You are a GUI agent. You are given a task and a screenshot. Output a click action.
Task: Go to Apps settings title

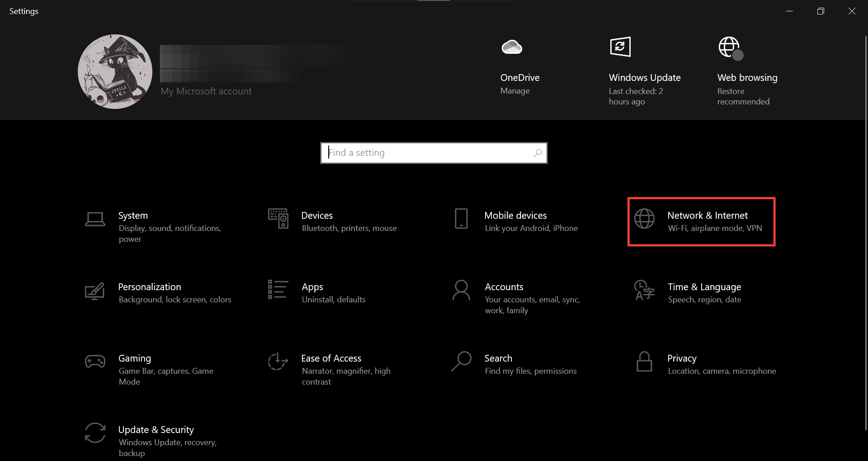(312, 287)
